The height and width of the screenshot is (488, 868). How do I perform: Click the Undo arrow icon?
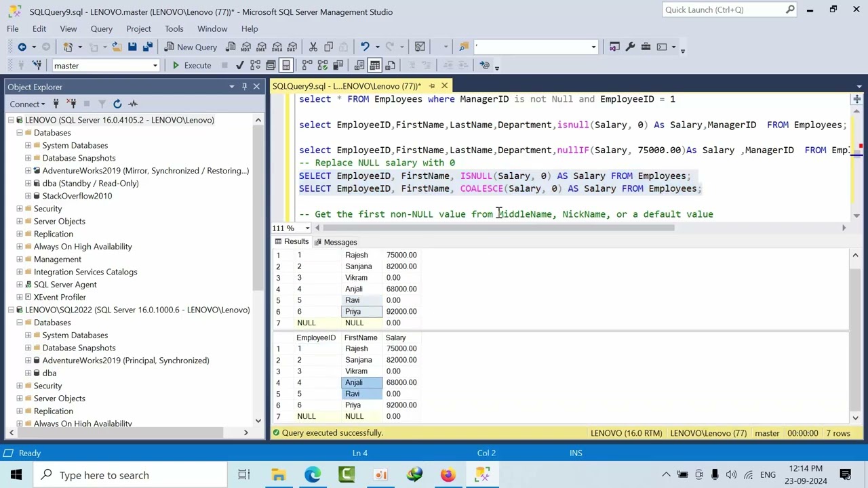pos(365,47)
